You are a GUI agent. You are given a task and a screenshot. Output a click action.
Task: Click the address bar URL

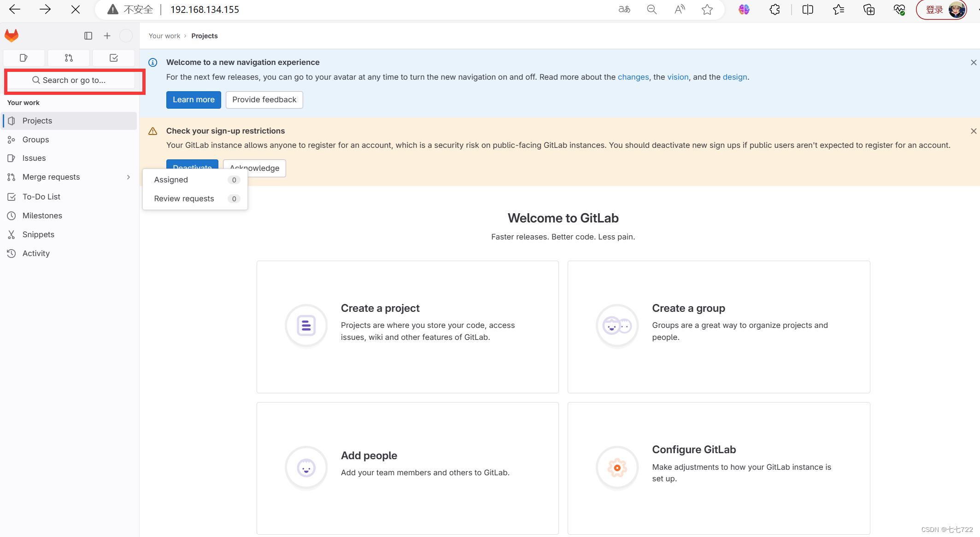click(205, 10)
